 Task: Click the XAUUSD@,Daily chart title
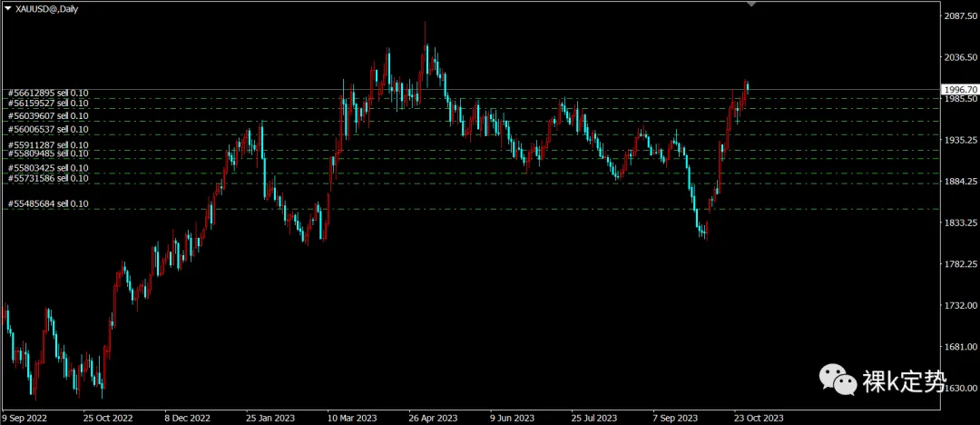click(x=47, y=9)
